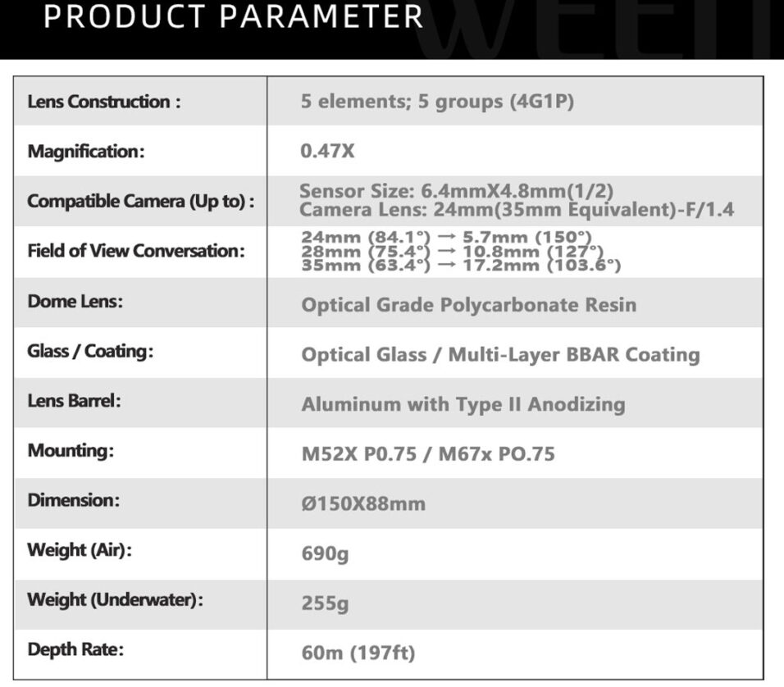Screen dimensions: 784x687
Task: Click the PRODUCT PARAMETER heading
Action: pos(234,16)
